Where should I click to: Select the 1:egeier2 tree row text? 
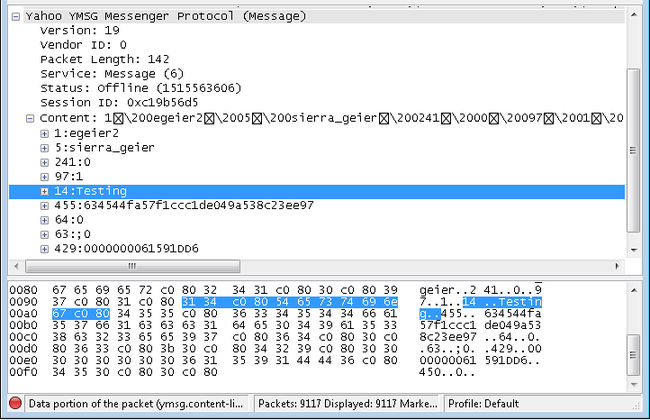pyautogui.click(x=86, y=134)
